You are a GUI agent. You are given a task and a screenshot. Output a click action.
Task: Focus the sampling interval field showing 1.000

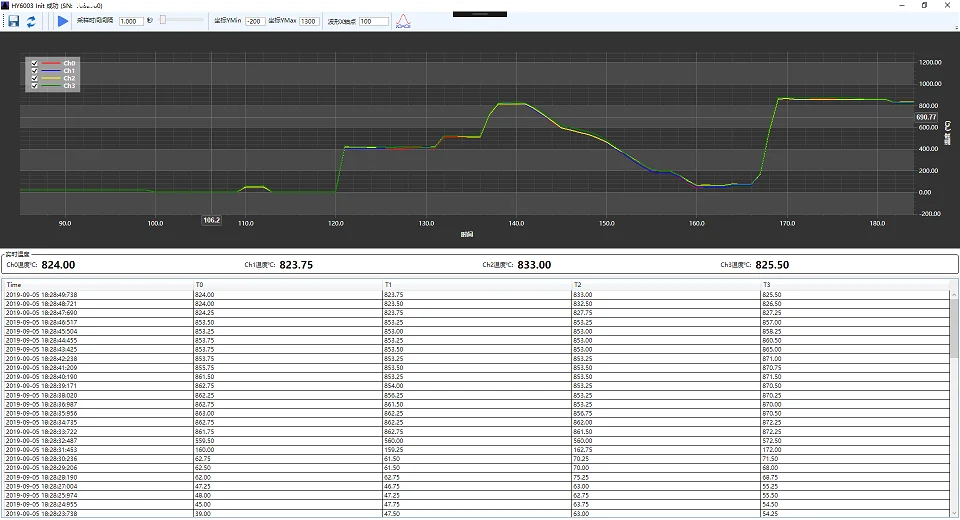(x=131, y=21)
